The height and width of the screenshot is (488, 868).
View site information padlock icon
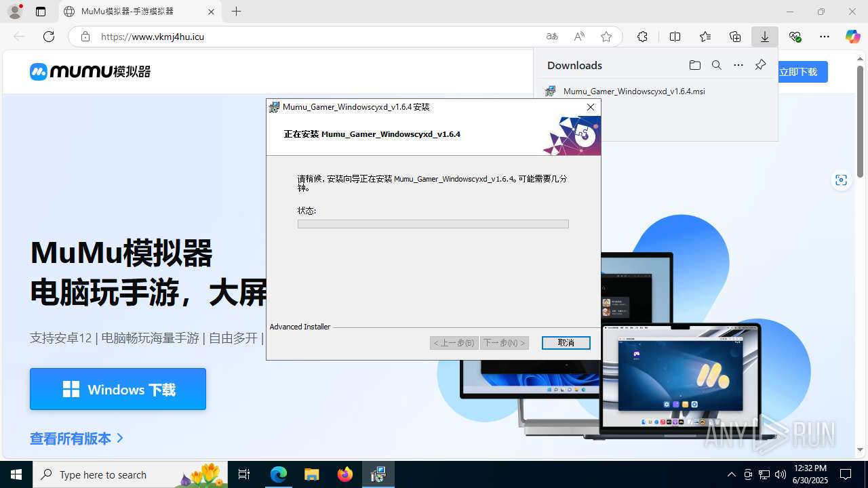pos(85,37)
